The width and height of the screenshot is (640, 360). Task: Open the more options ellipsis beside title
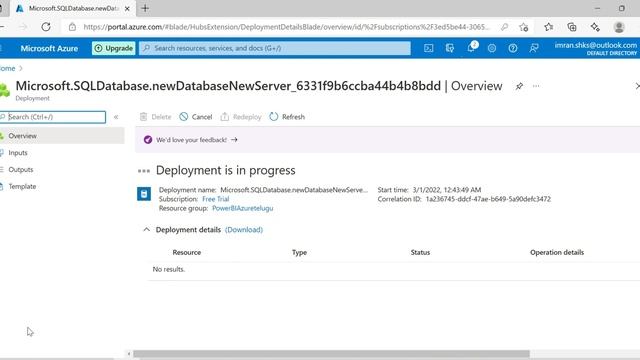coord(536,86)
